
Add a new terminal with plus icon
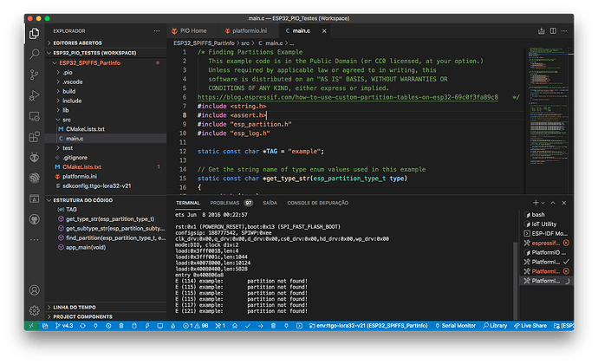click(x=536, y=203)
